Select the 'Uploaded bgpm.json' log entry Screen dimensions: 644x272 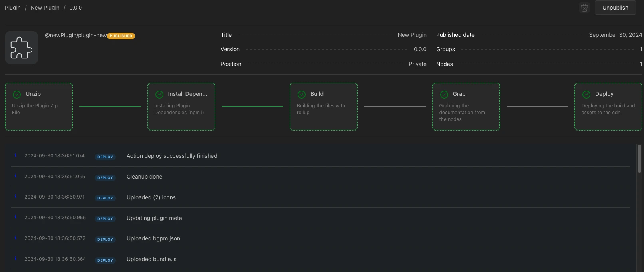(x=153, y=238)
